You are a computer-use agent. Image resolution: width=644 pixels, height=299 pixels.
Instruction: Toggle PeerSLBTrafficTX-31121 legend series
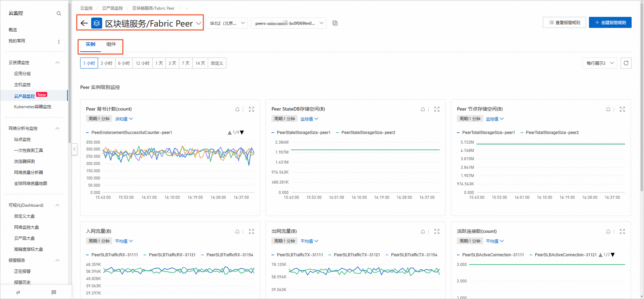[354, 255]
